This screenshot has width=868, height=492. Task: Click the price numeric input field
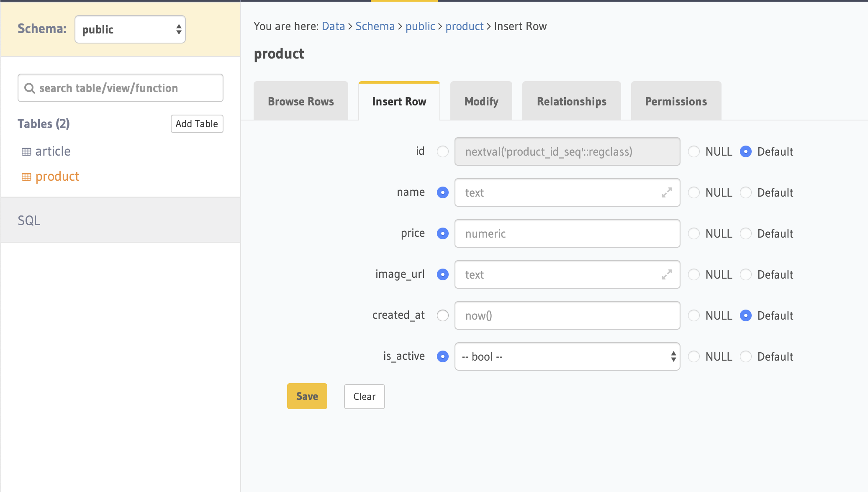point(567,233)
